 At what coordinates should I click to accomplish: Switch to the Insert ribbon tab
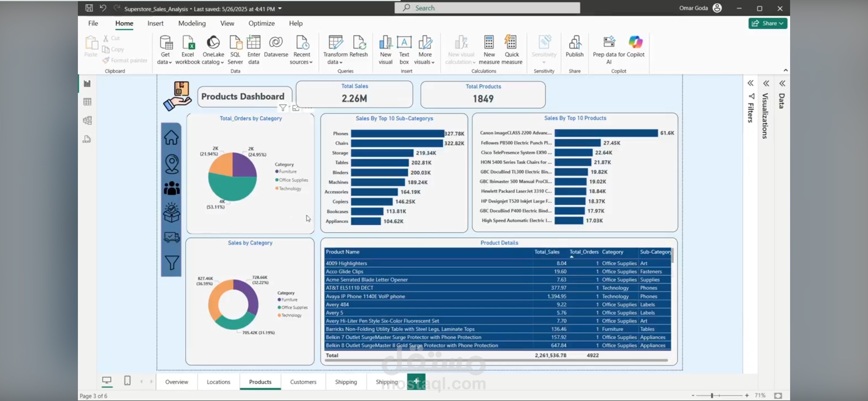pyautogui.click(x=155, y=23)
